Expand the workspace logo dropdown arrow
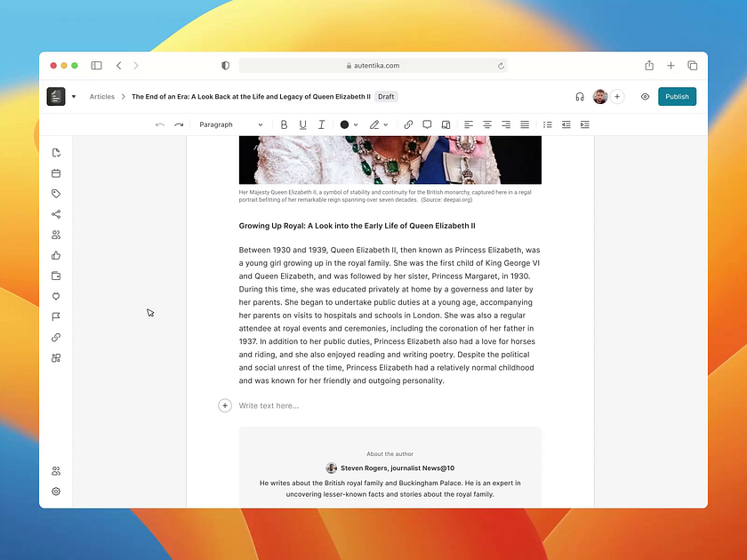747x560 pixels. (x=74, y=97)
